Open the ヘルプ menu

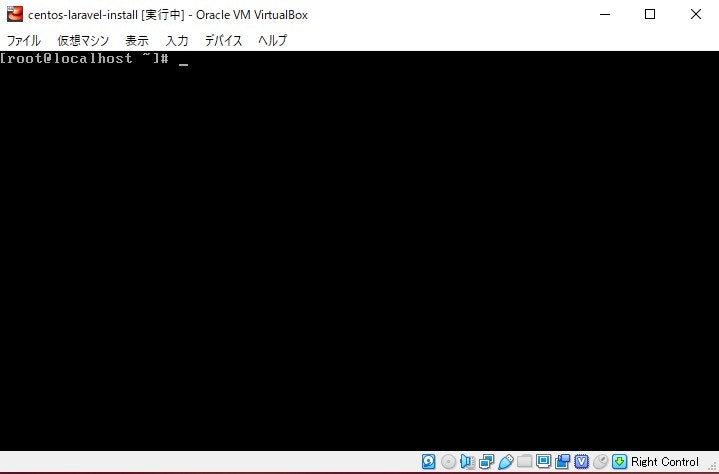click(x=272, y=40)
